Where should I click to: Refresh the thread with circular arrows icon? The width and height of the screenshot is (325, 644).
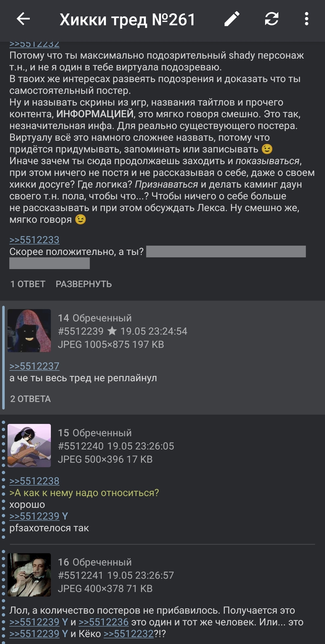pos(271,19)
